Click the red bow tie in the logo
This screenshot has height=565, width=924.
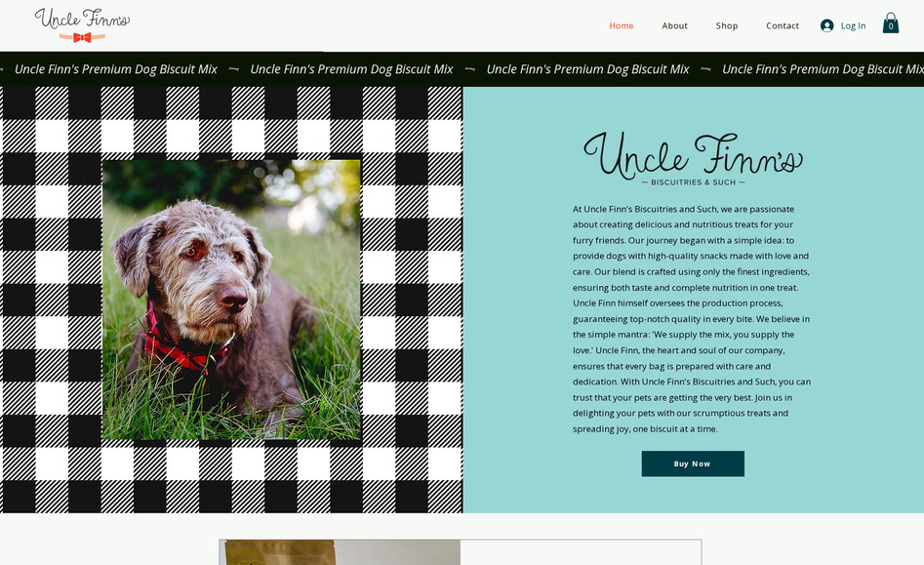(82, 38)
